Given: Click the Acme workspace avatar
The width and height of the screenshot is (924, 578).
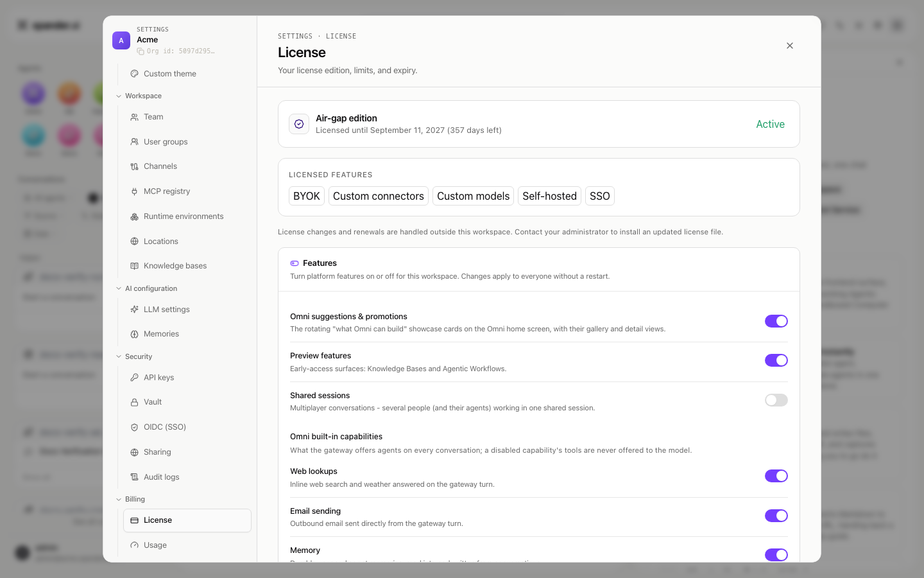Looking at the screenshot, I should [121, 40].
